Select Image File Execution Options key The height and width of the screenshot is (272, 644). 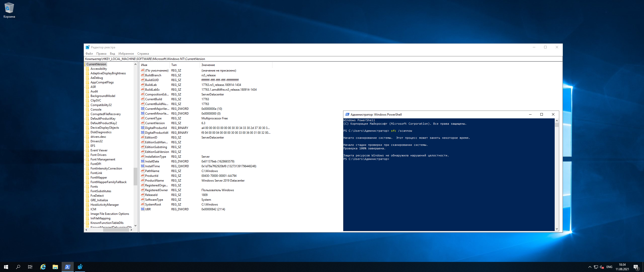tap(110, 214)
